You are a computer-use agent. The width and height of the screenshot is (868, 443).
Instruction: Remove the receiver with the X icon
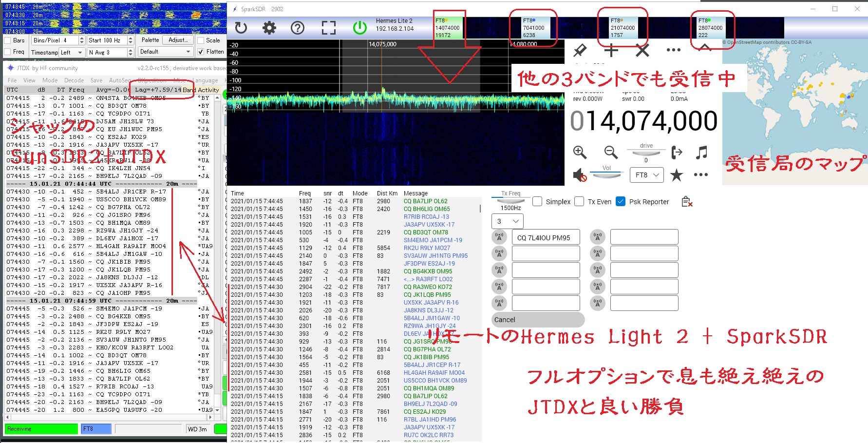(642, 50)
